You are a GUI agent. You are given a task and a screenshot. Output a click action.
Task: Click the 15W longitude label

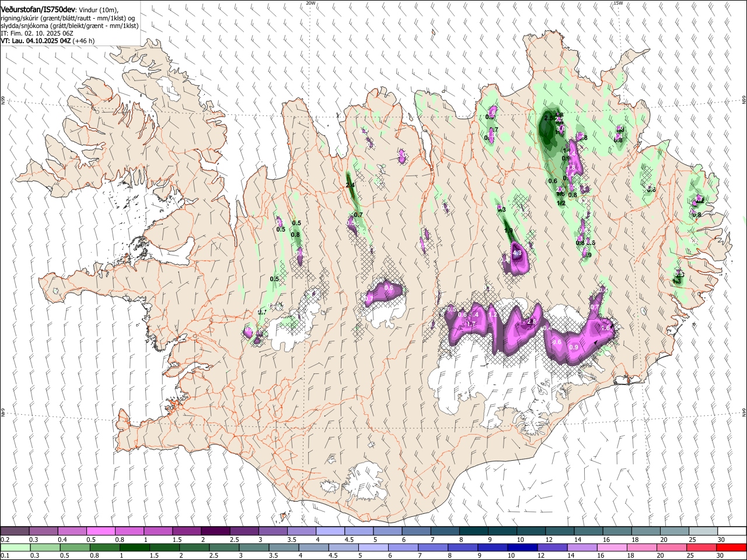point(619,3)
